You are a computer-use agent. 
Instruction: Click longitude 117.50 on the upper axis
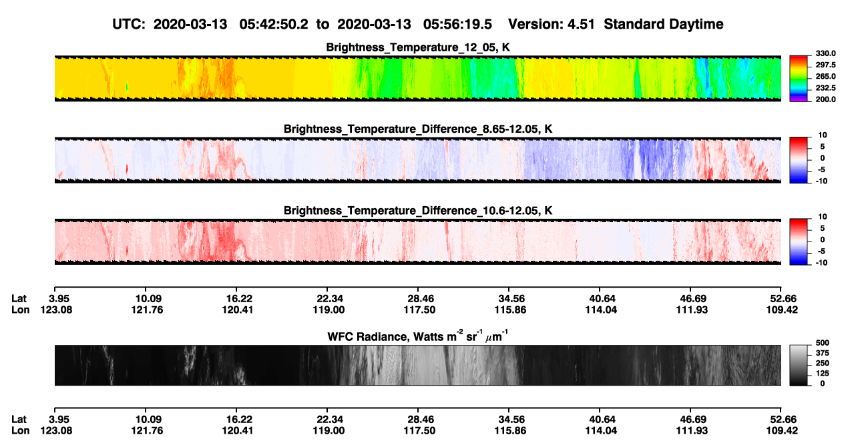point(418,310)
